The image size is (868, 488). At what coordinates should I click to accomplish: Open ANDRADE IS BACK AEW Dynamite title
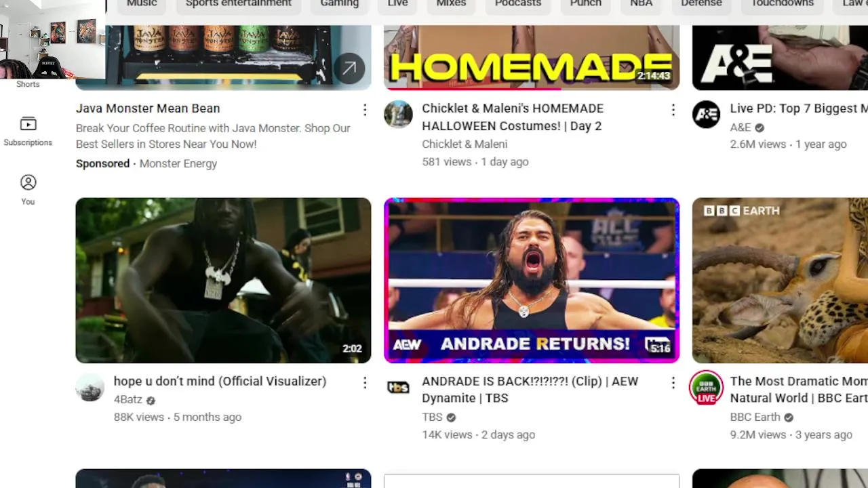530,390
